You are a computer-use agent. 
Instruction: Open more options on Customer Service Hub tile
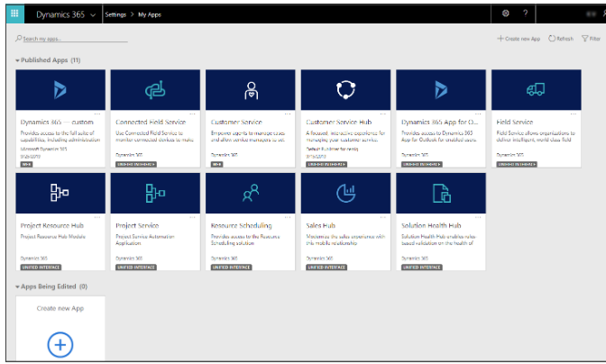[382, 114]
